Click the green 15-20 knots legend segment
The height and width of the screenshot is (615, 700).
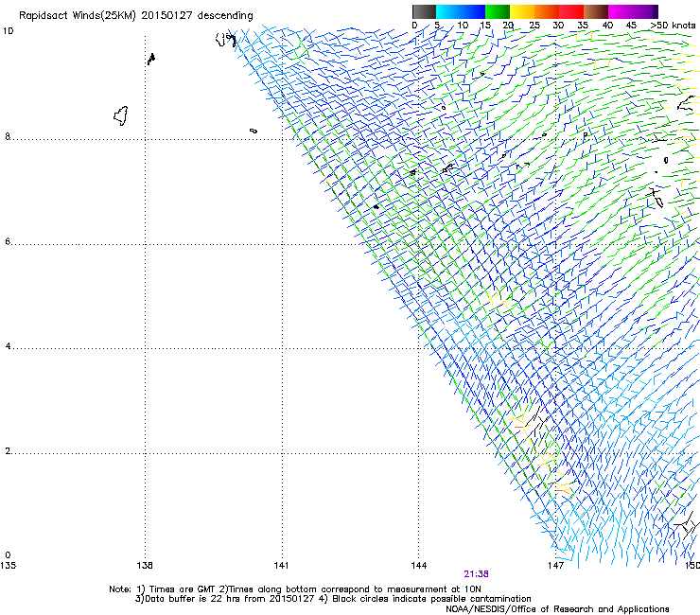(x=498, y=11)
